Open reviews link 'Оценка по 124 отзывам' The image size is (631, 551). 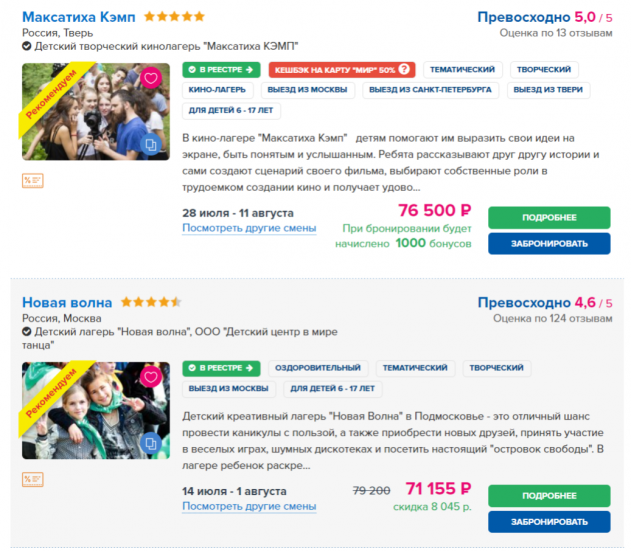pyautogui.click(x=552, y=319)
